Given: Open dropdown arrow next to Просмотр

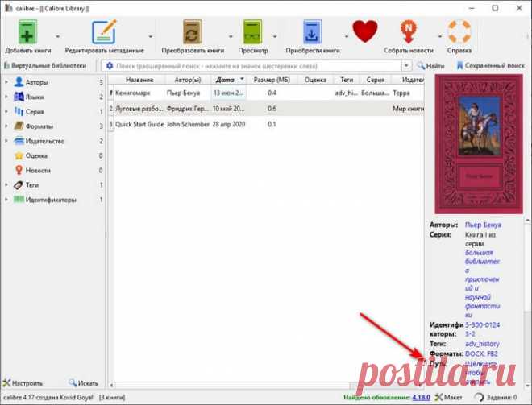Looking at the screenshot, I should 275,36.
